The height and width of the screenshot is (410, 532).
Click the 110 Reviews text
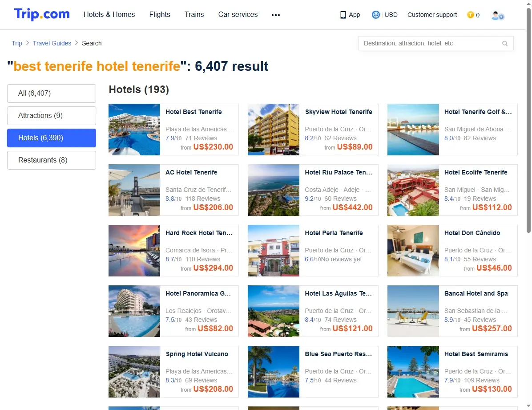point(202,259)
